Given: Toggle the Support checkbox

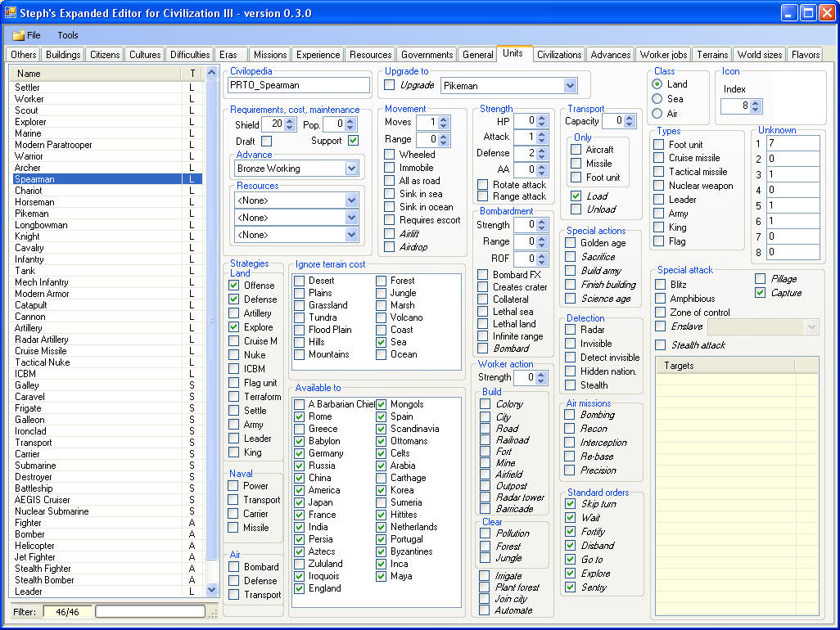Looking at the screenshot, I should coord(353,141).
